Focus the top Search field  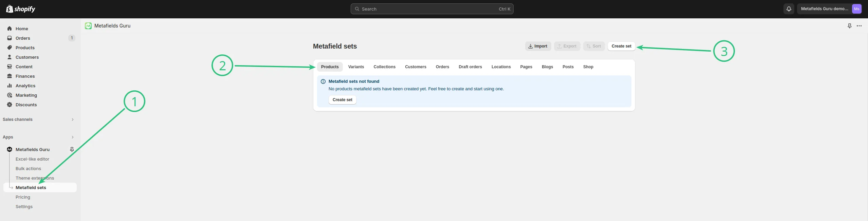click(x=432, y=9)
